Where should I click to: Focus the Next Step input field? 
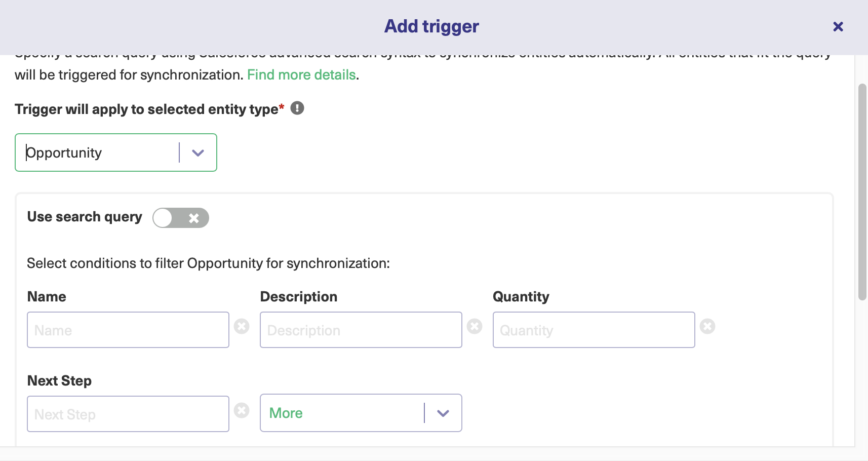[x=128, y=414]
